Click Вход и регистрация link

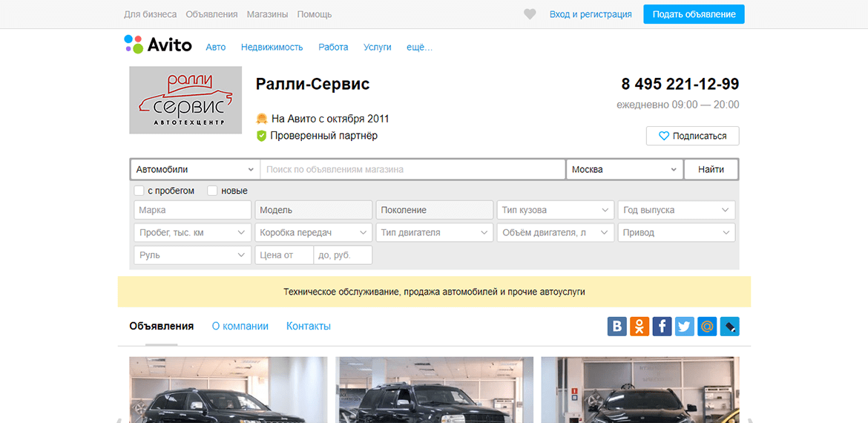[591, 14]
